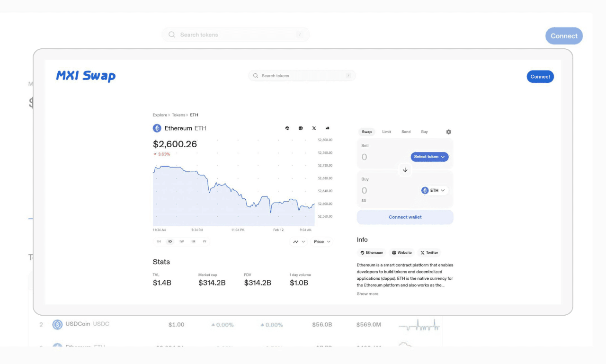The height and width of the screenshot is (364, 606).
Task: Switch to the Limit tab
Action: click(386, 132)
